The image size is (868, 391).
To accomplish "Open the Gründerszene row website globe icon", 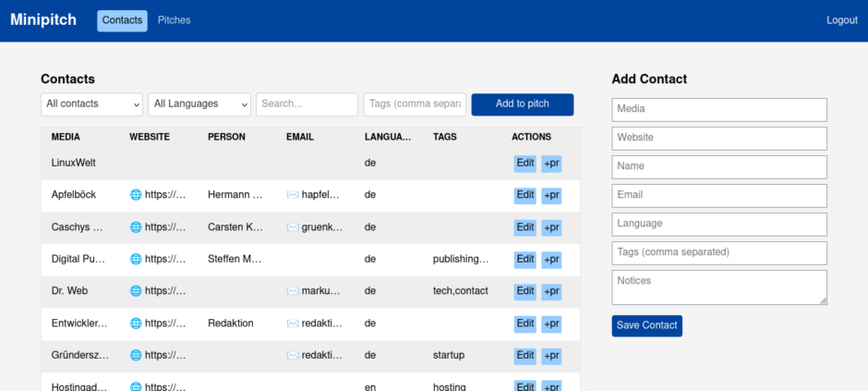I will [136, 355].
